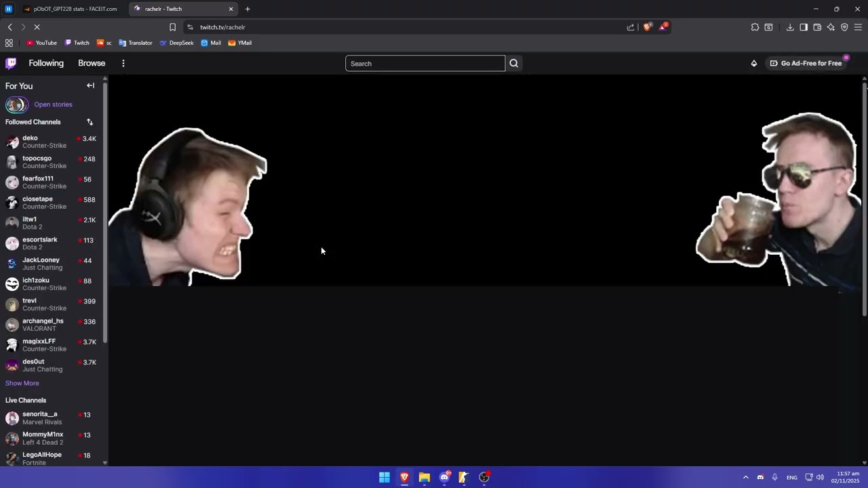Select trevl in sidebar
868x488 pixels.
(x=53, y=304)
